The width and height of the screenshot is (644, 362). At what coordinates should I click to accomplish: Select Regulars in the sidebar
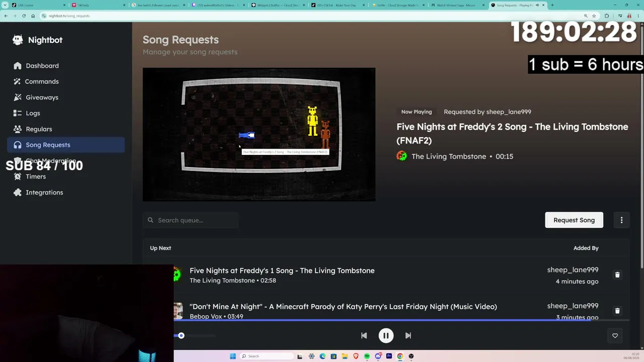point(66,129)
